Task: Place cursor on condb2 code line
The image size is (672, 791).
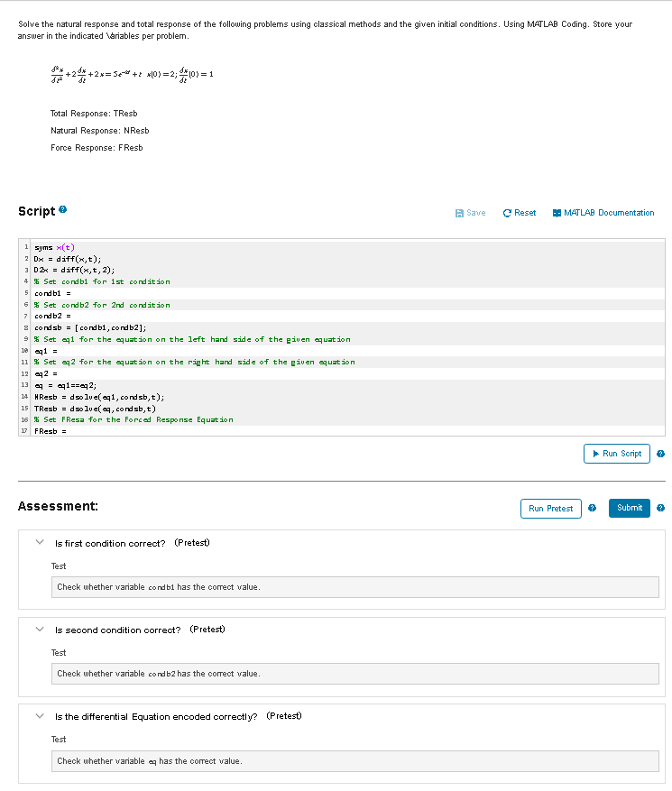Action: (347, 316)
